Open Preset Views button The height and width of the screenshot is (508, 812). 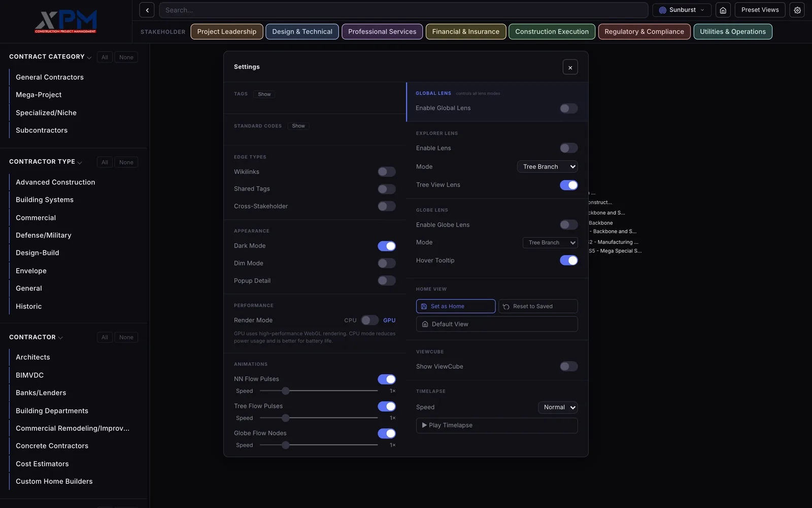(x=760, y=10)
